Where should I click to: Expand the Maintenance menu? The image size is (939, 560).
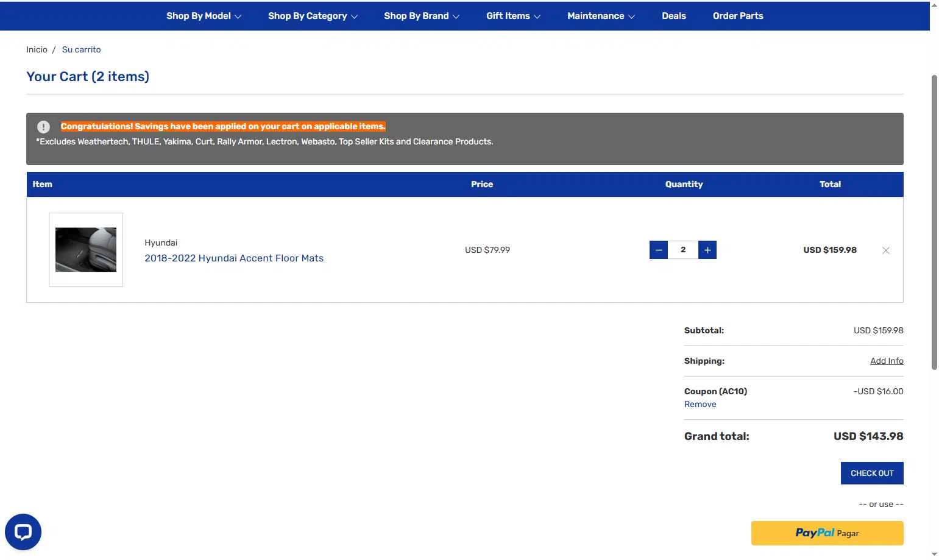(x=601, y=16)
